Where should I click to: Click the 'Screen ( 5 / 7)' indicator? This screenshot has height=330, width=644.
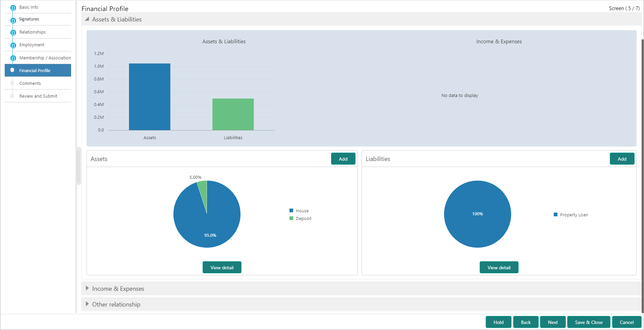click(x=624, y=8)
